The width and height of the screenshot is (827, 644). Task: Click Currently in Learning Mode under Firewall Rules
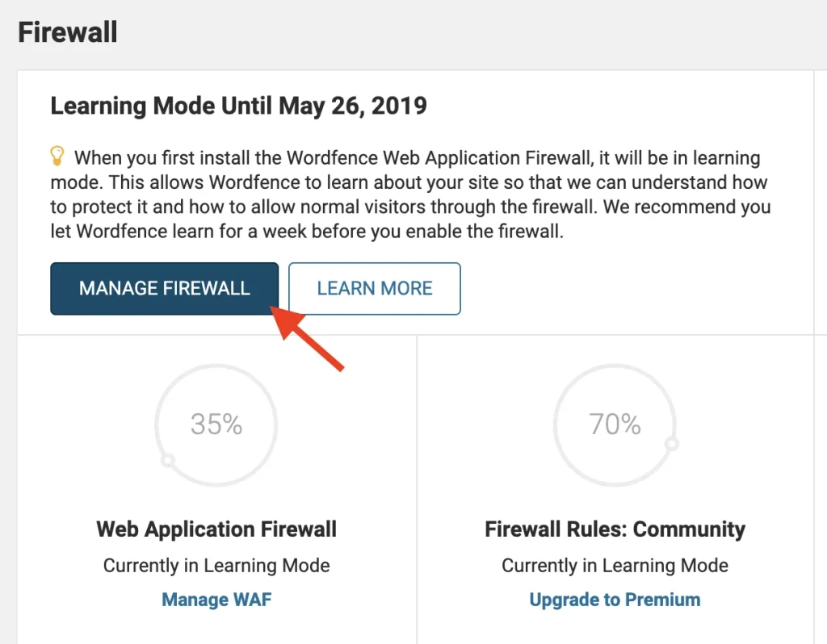(615, 566)
